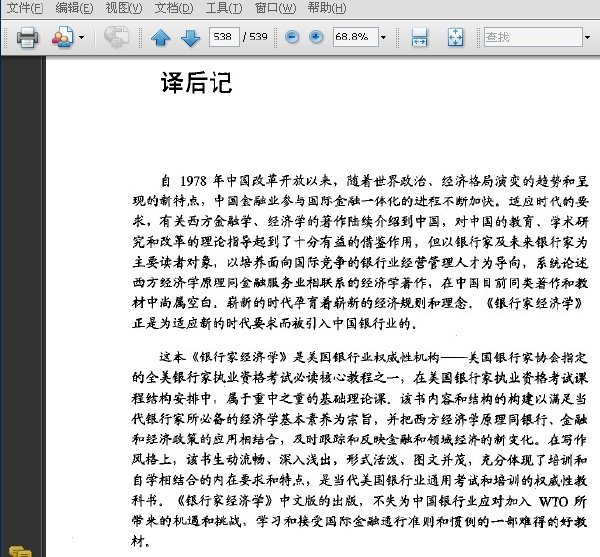This screenshot has width=600, height=557.
Task: Click the zoom percentage field 68.8%
Action: point(355,37)
